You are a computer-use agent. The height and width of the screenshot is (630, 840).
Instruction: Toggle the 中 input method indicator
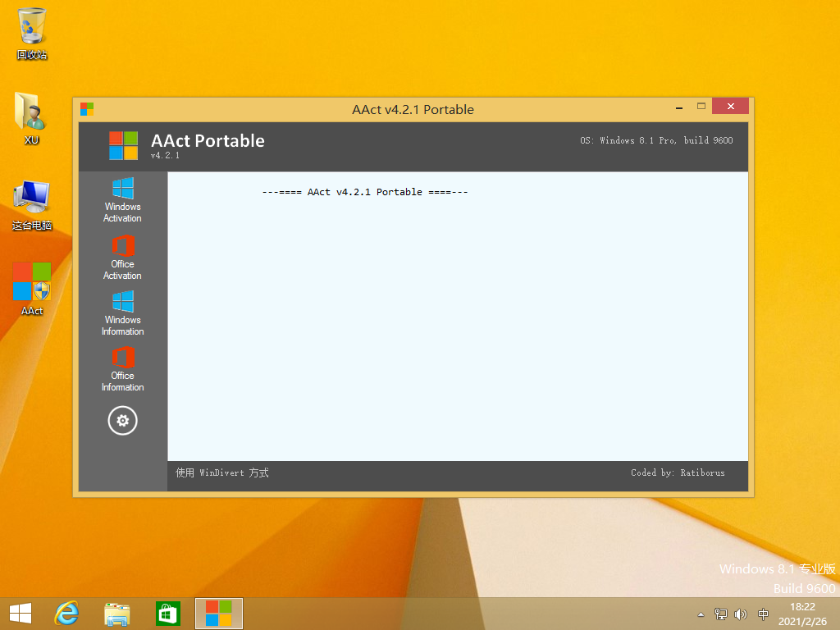764,614
